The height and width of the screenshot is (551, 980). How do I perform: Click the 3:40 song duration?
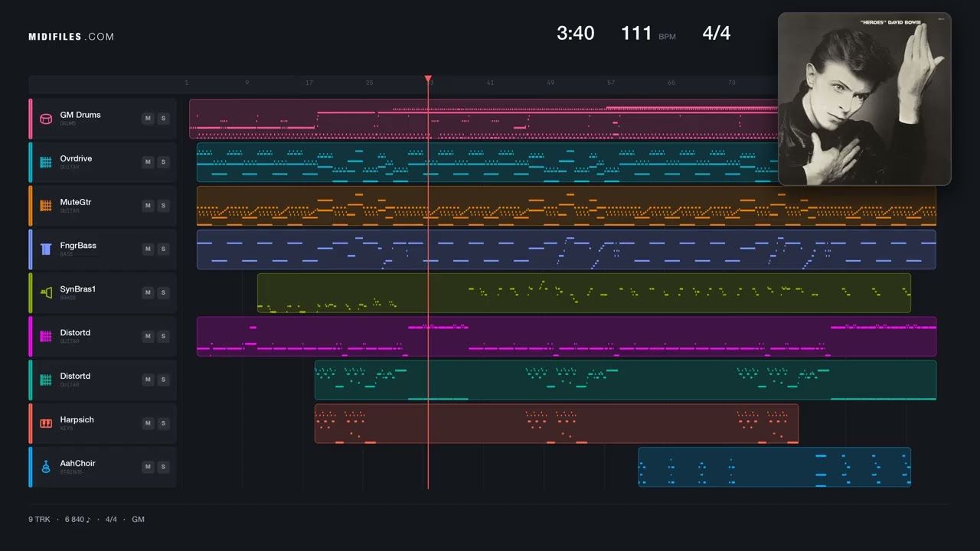pyautogui.click(x=575, y=33)
